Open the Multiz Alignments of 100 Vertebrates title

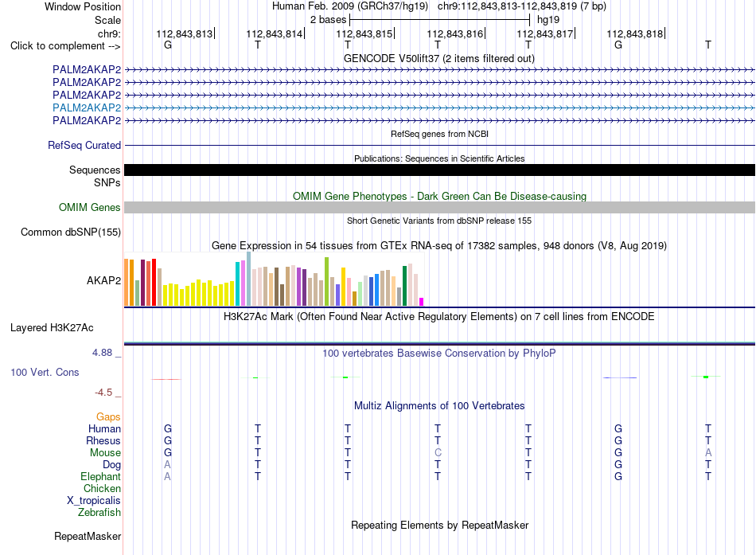(x=439, y=405)
